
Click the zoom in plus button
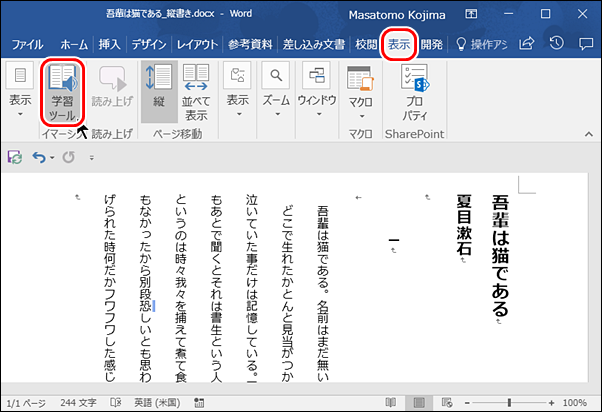click(552, 403)
